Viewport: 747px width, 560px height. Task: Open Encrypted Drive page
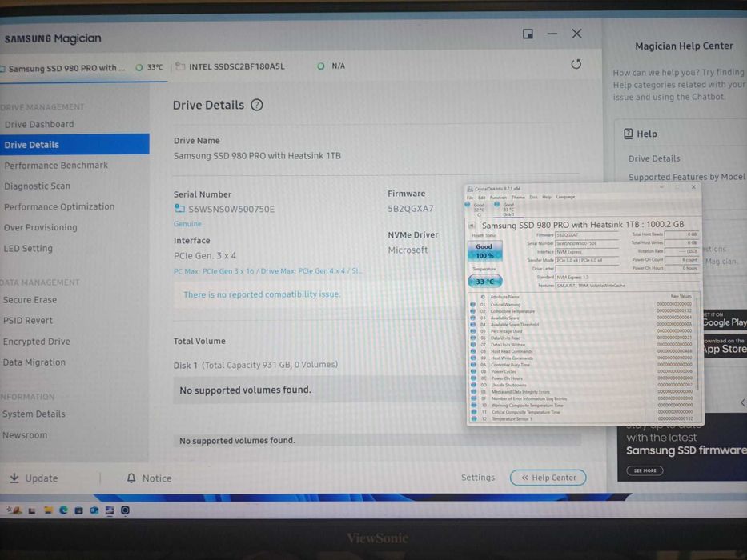[x=37, y=342]
